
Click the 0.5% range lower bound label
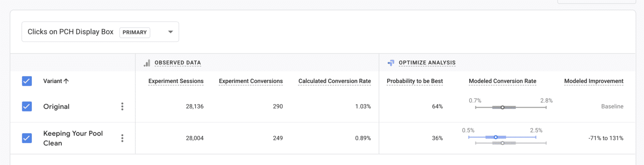[x=468, y=130]
